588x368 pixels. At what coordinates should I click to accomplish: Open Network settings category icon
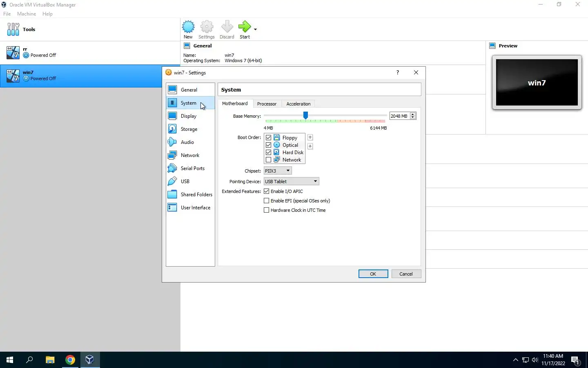172,155
